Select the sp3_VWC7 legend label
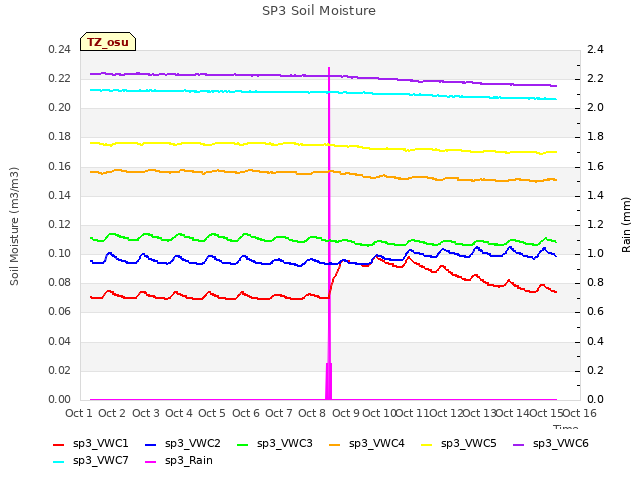 pos(100,461)
